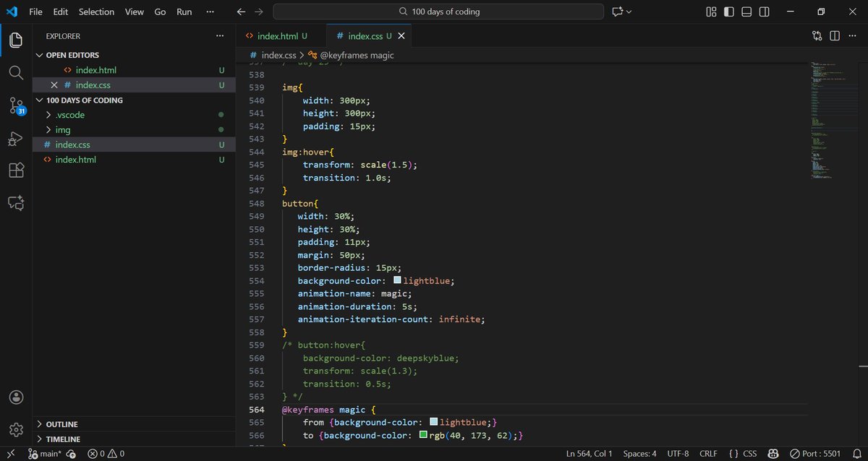Open the Manage gear icon
Screen dimensions: 868x461
(16, 429)
